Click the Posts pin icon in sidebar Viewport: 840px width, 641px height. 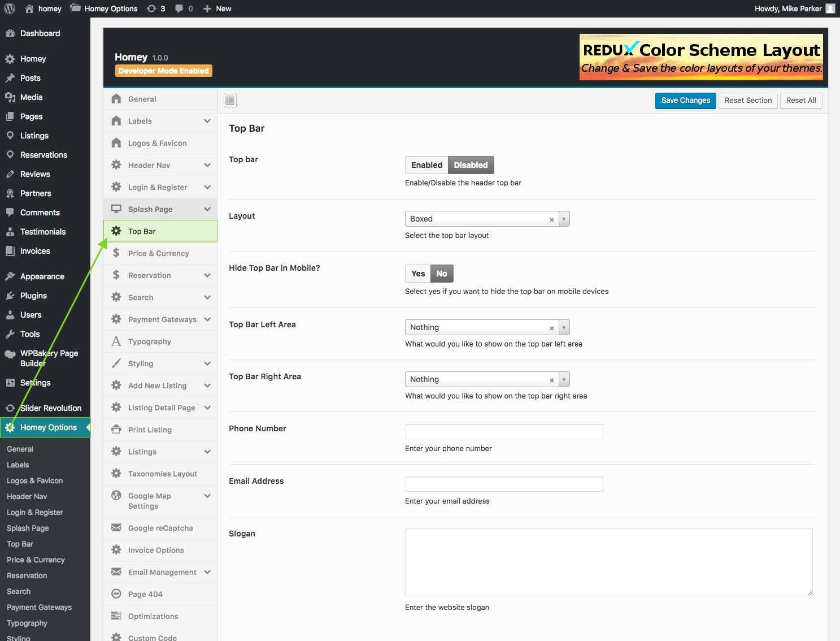10,78
